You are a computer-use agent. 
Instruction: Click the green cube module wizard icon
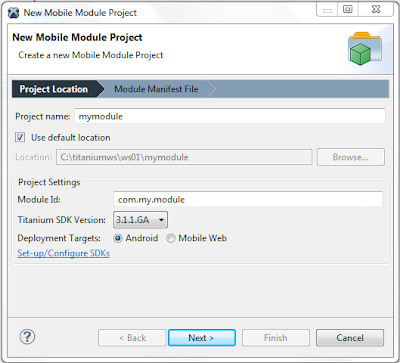pyautogui.click(x=364, y=48)
